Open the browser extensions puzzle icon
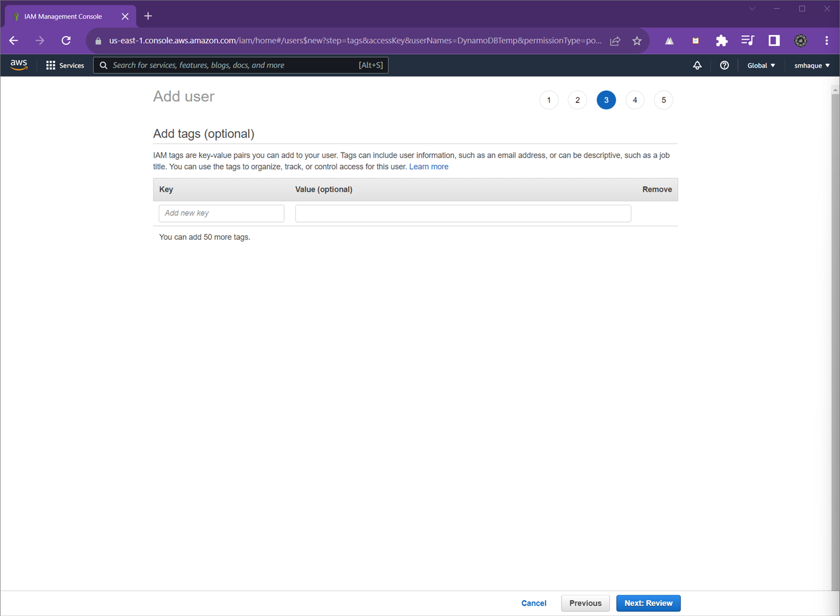Viewport: 840px width, 616px height. point(721,41)
